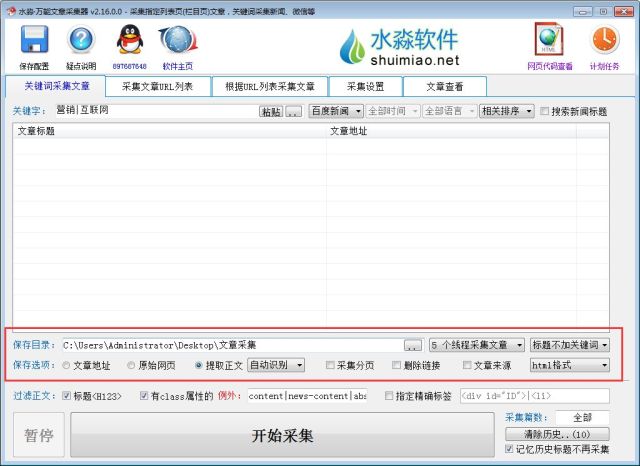
Task: Toggle 记忆历史标题不再采集 checkbox
Action: point(509,449)
